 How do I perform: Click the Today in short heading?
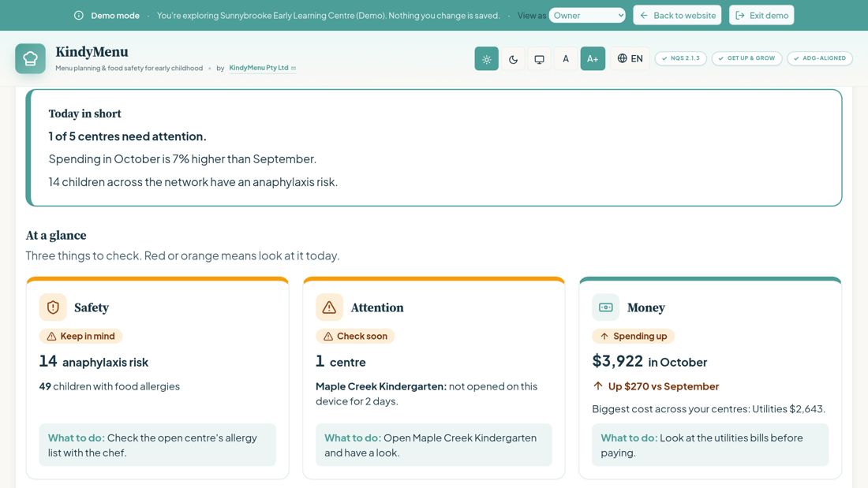(84, 114)
